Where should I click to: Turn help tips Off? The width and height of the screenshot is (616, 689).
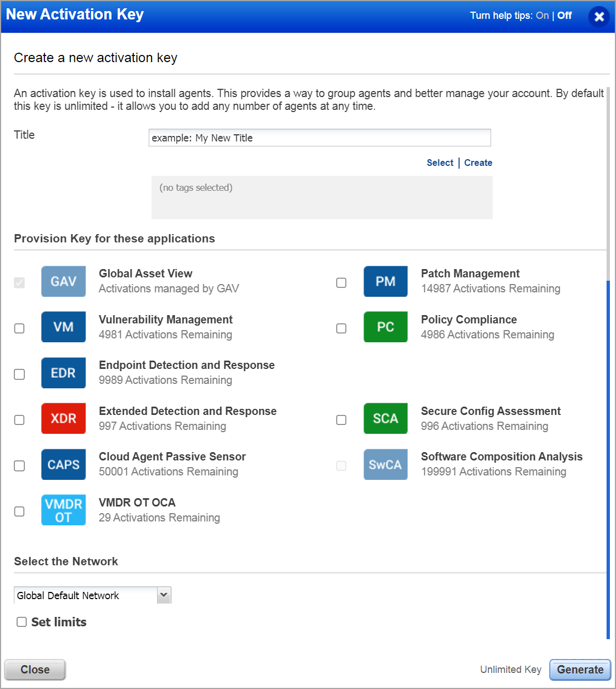(564, 16)
